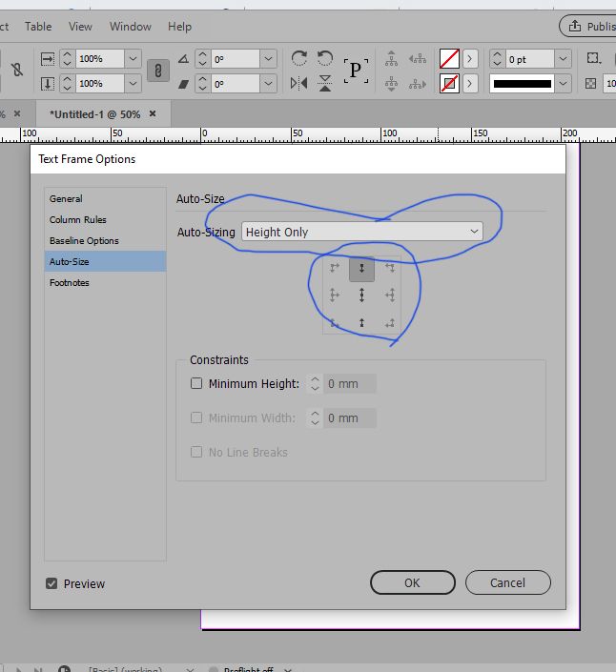Open the Rotation Angle dropdown

point(268,59)
